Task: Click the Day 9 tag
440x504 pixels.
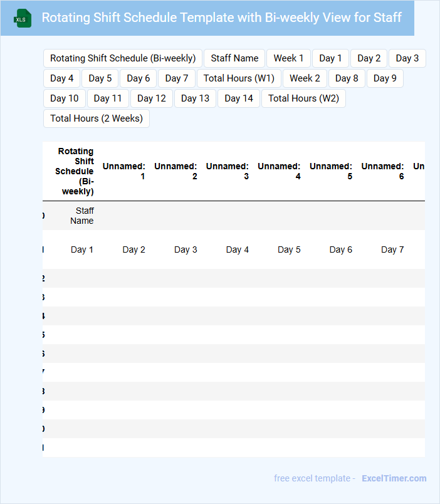Action: pyautogui.click(x=385, y=78)
